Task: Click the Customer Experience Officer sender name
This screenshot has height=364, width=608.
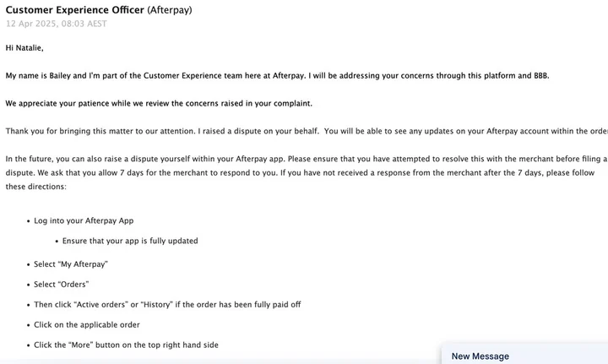Action: tap(74, 10)
